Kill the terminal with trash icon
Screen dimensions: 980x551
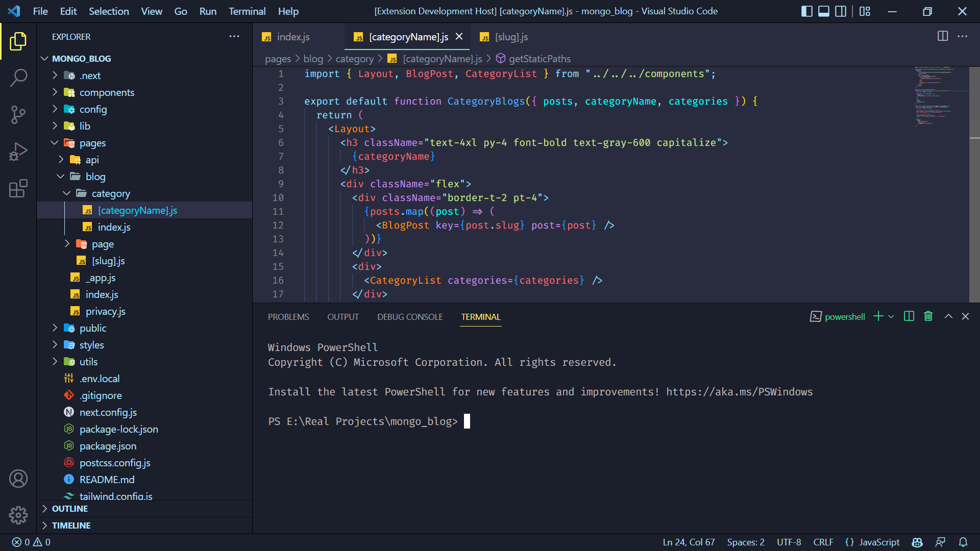click(x=928, y=316)
